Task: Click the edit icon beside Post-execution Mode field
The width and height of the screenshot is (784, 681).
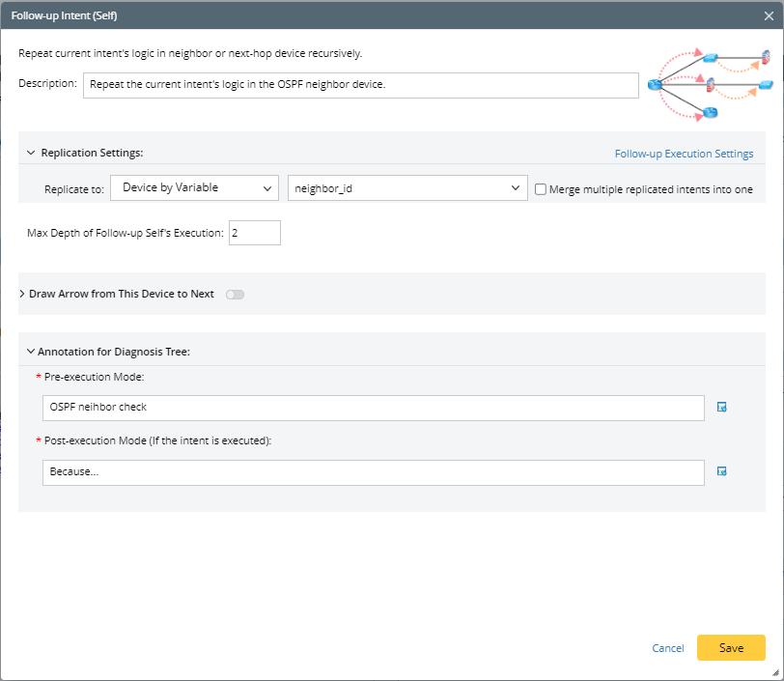Action: 721,471
